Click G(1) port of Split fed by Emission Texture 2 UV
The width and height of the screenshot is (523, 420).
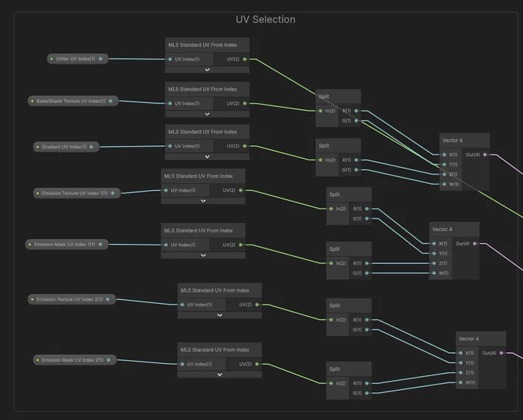(367, 329)
